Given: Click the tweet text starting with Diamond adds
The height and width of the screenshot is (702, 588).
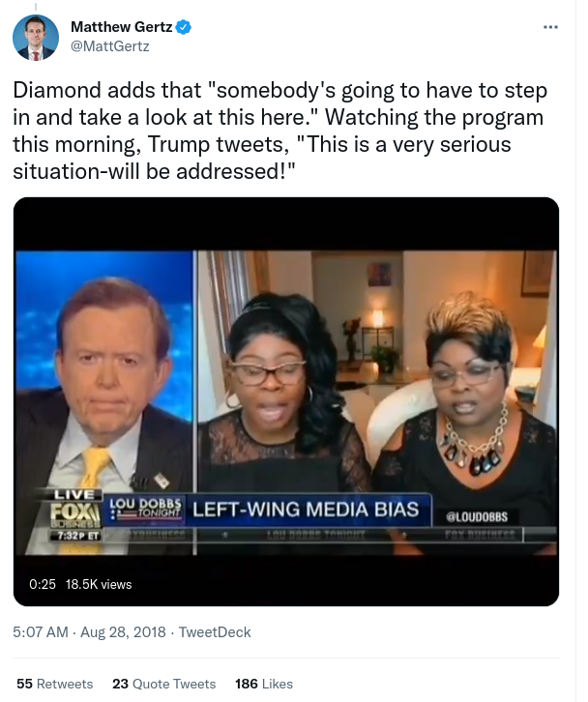Looking at the screenshot, I should click(280, 131).
